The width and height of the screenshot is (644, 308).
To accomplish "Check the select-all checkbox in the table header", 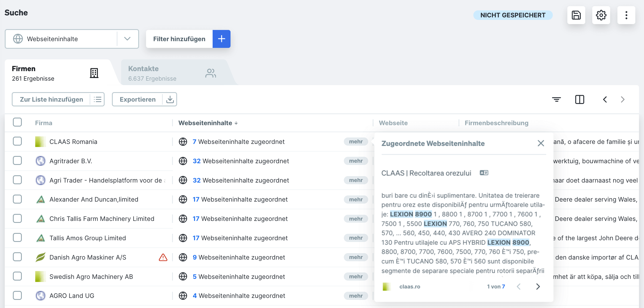I will (x=17, y=122).
